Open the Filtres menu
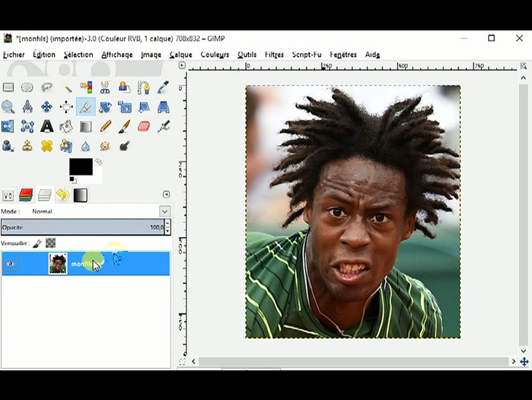This screenshot has width=532, height=400. coord(274,55)
